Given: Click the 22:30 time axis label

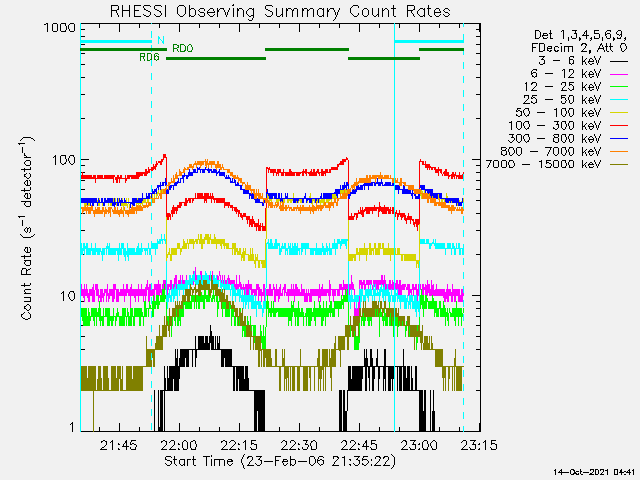Looking at the screenshot, I should pos(299,445).
